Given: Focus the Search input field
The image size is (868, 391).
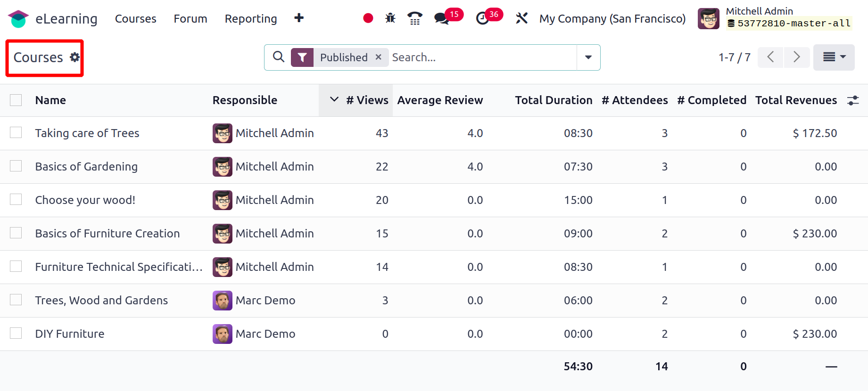Looking at the screenshot, I should (x=481, y=57).
